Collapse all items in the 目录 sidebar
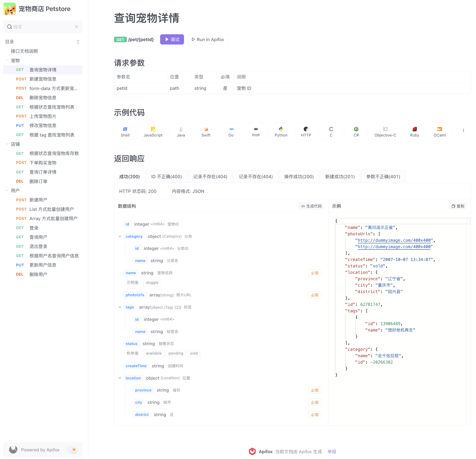Screen dimensions: 476x459 coord(78,42)
